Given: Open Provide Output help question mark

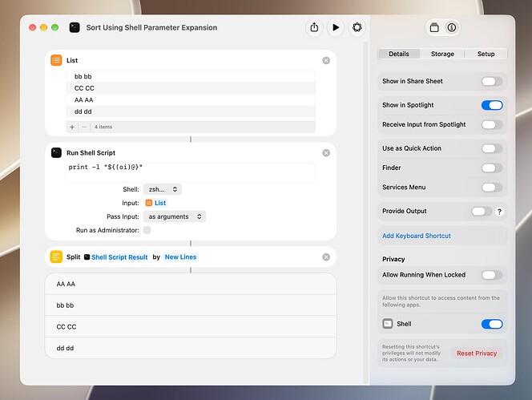Looking at the screenshot, I should coord(499,212).
